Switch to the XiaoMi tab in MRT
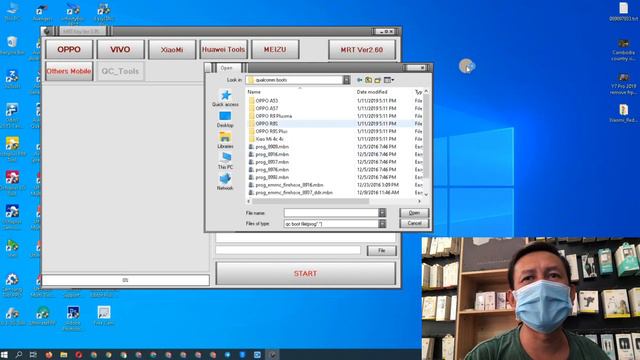The width and height of the screenshot is (640, 360). pyautogui.click(x=172, y=49)
